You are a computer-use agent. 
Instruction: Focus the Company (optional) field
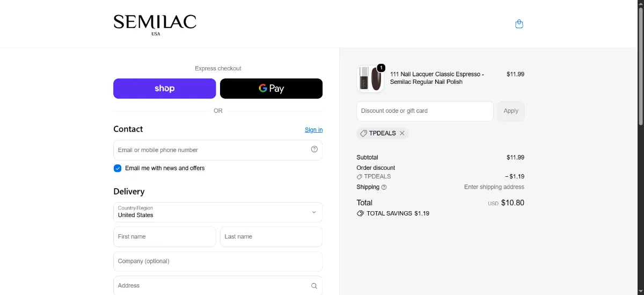(218, 261)
